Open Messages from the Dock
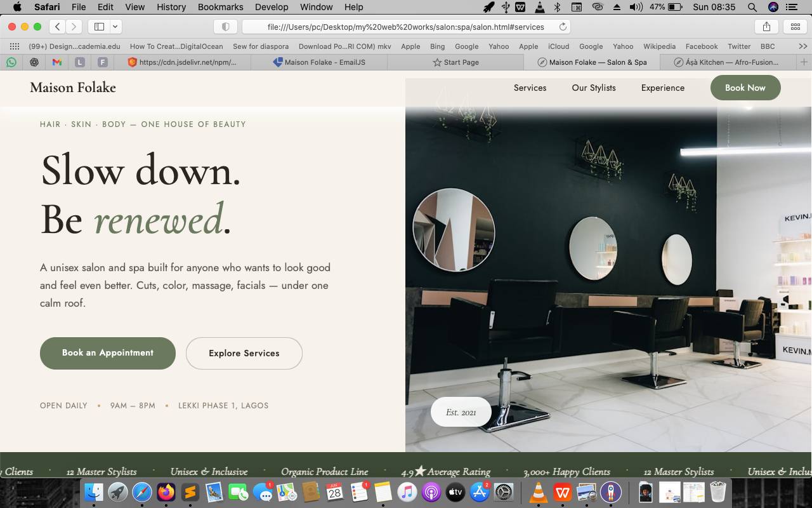The image size is (812, 508). point(262,491)
